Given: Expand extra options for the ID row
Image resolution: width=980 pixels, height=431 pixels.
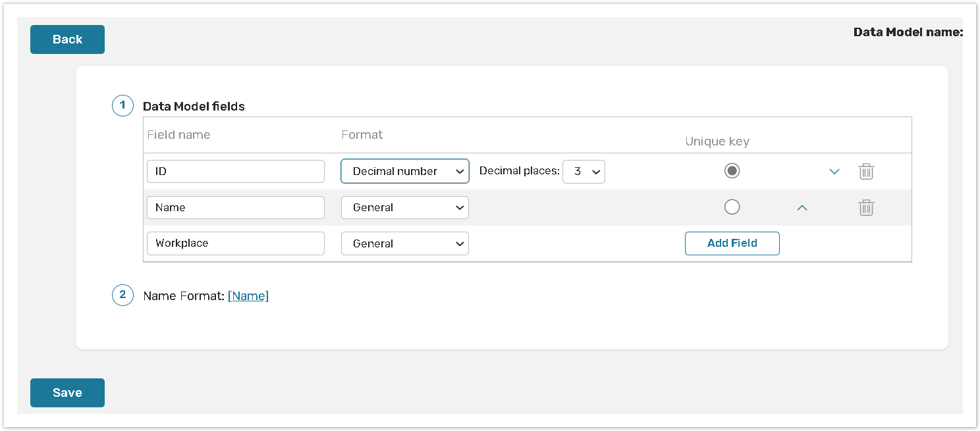Looking at the screenshot, I should pos(834,171).
